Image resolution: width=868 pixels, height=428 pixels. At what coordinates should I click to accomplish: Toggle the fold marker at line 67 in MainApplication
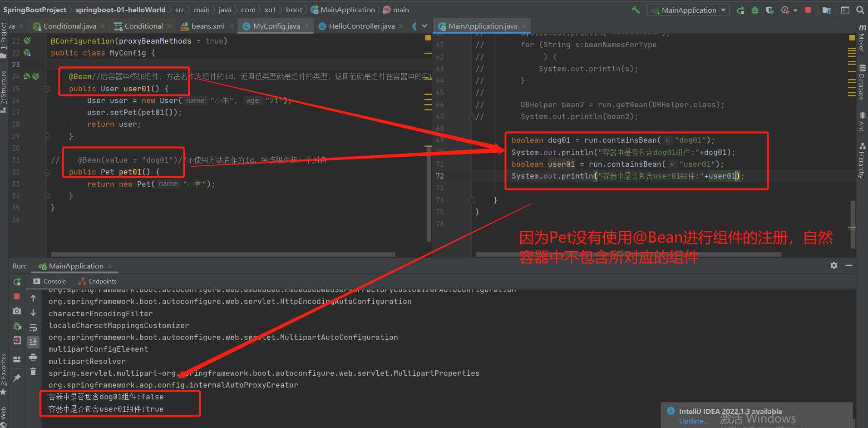pyautogui.click(x=472, y=117)
